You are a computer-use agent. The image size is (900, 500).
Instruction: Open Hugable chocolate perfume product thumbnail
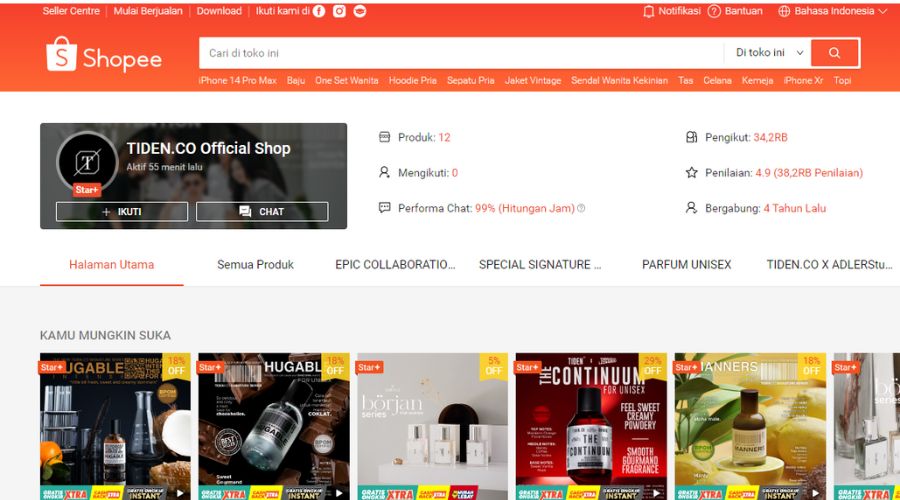(x=274, y=426)
